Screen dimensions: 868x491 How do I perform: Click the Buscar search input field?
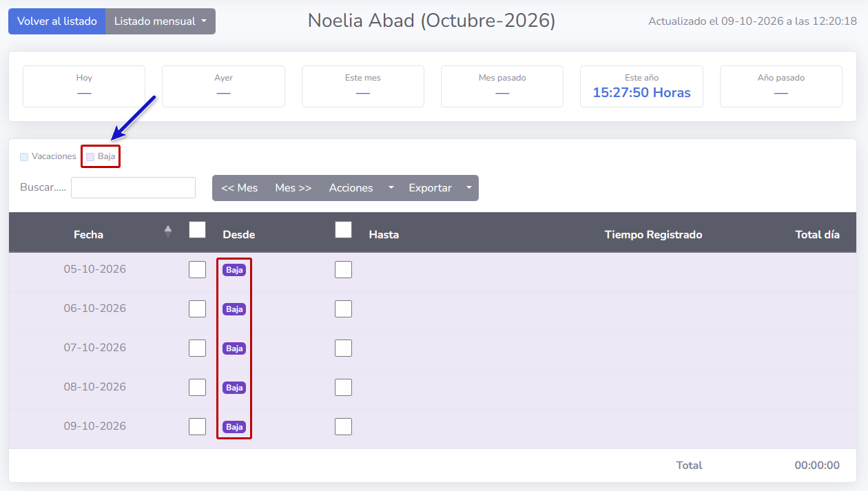[x=133, y=187]
